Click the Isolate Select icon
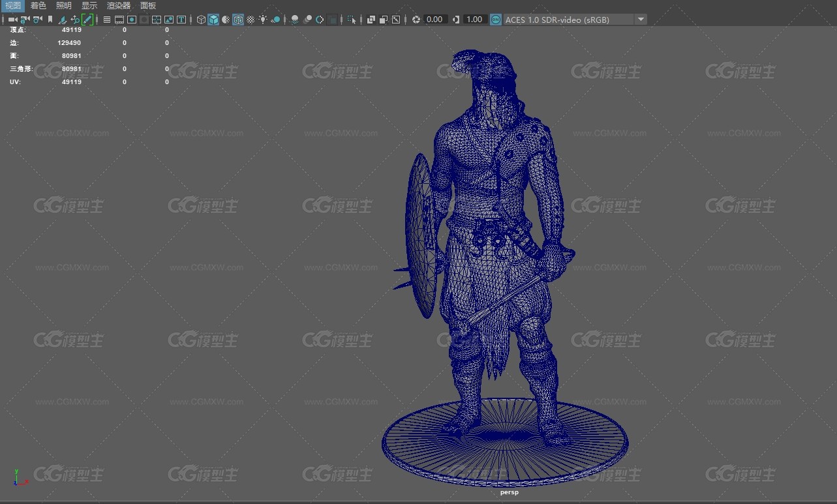The height and width of the screenshot is (504, 837). click(352, 20)
